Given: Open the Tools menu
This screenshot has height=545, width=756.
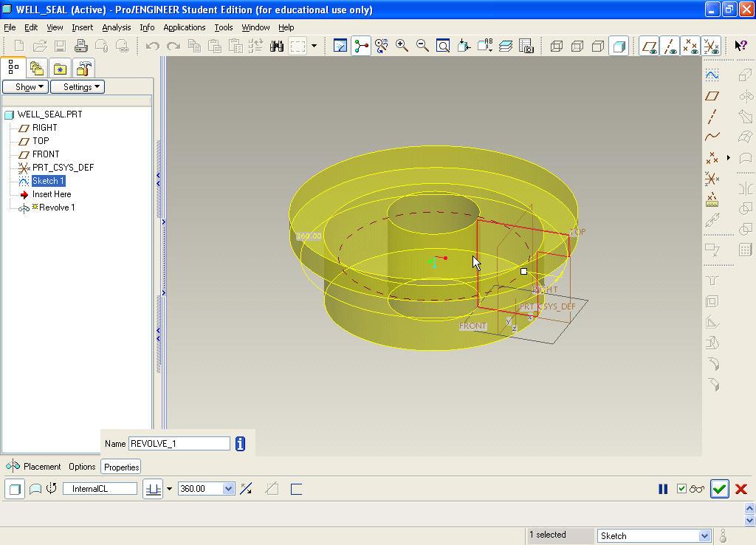Looking at the screenshot, I should pyautogui.click(x=223, y=27).
